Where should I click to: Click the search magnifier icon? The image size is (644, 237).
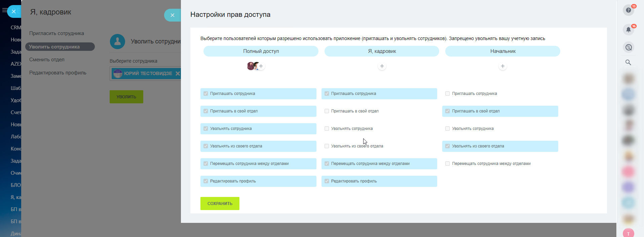coord(628,62)
